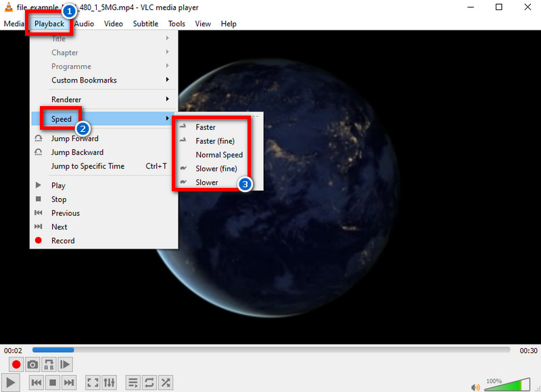Image resolution: width=541 pixels, height=392 pixels.
Task: Expand the Renderer submenu
Action: coord(104,99)
